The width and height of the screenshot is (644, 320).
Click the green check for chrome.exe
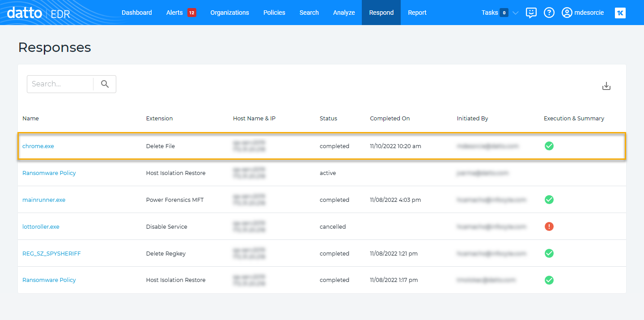coord(549,146)
